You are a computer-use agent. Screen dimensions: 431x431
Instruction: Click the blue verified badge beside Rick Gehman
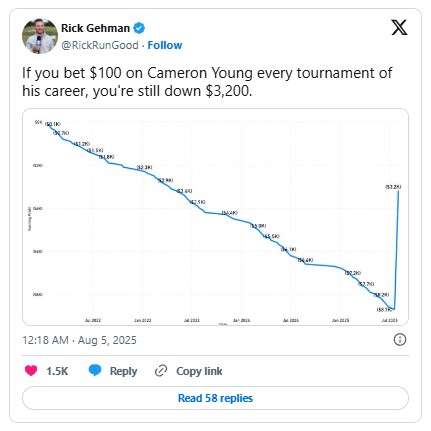(x=139, y=28)
